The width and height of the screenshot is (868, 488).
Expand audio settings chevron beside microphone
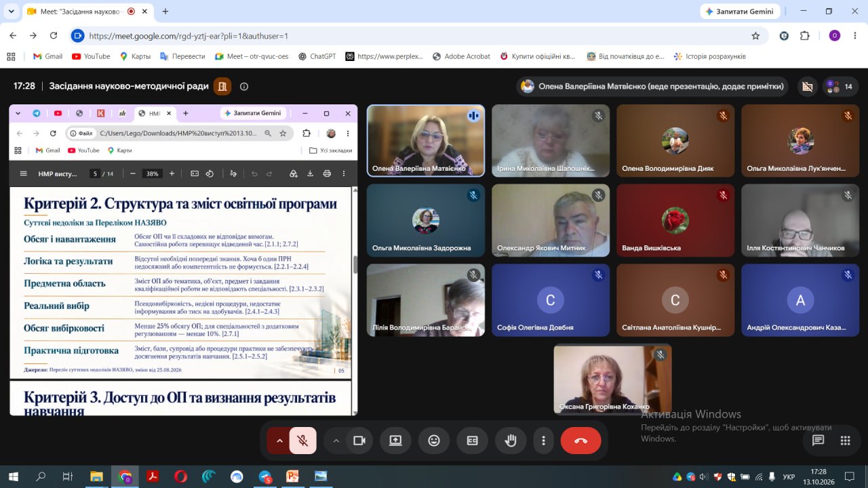click(x=279, y=441)
